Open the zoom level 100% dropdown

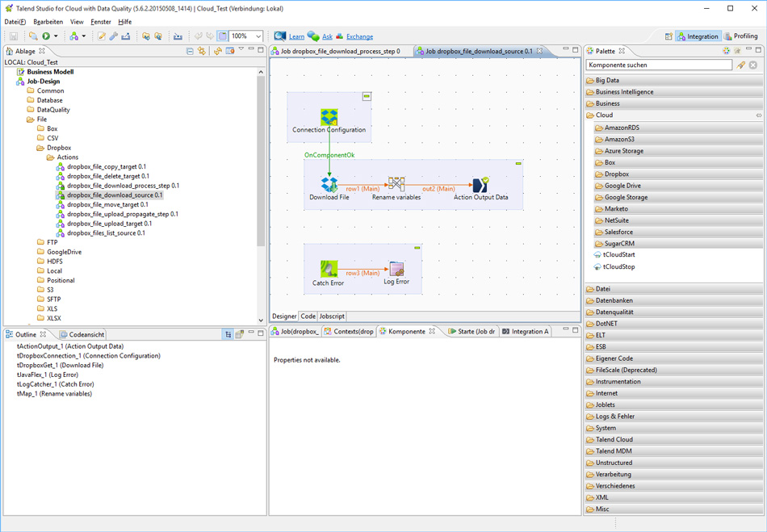(259, 36)
